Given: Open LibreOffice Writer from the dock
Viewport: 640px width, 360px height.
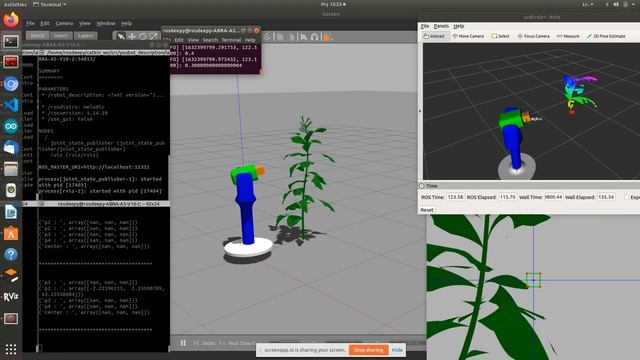Looking at the screenshot, I should pos(11,212).
